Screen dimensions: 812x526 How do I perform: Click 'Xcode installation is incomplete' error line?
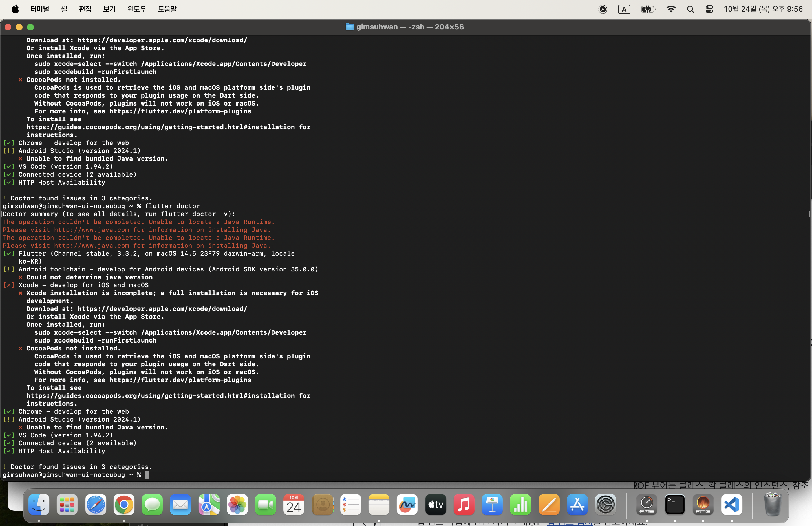(x=169, y=293)
